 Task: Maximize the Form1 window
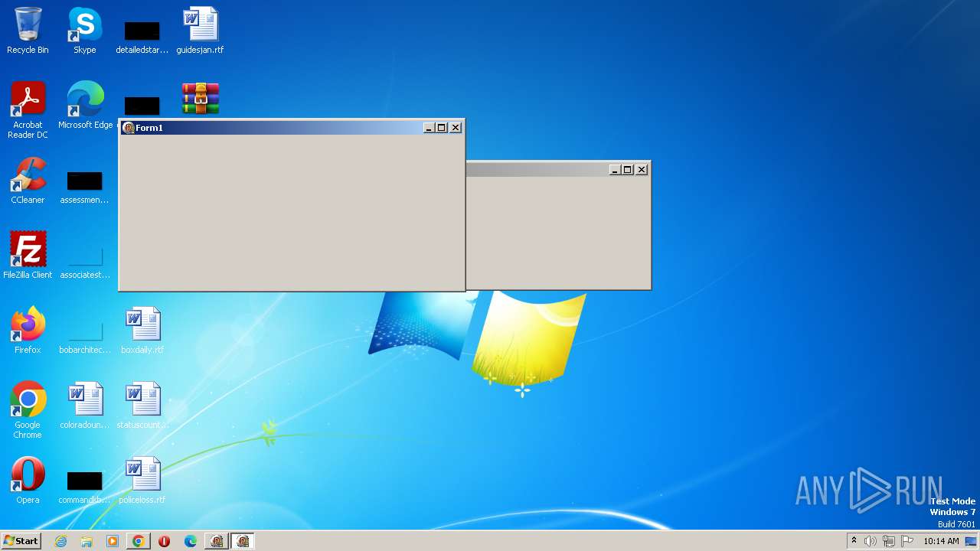[x=441, y=128]
